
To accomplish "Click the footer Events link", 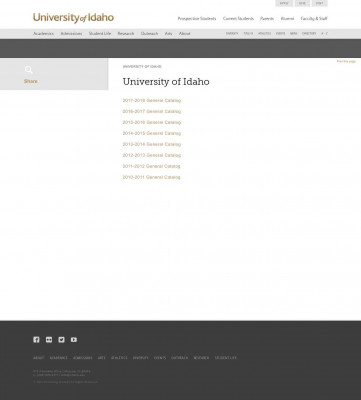I will coord(160,358).
